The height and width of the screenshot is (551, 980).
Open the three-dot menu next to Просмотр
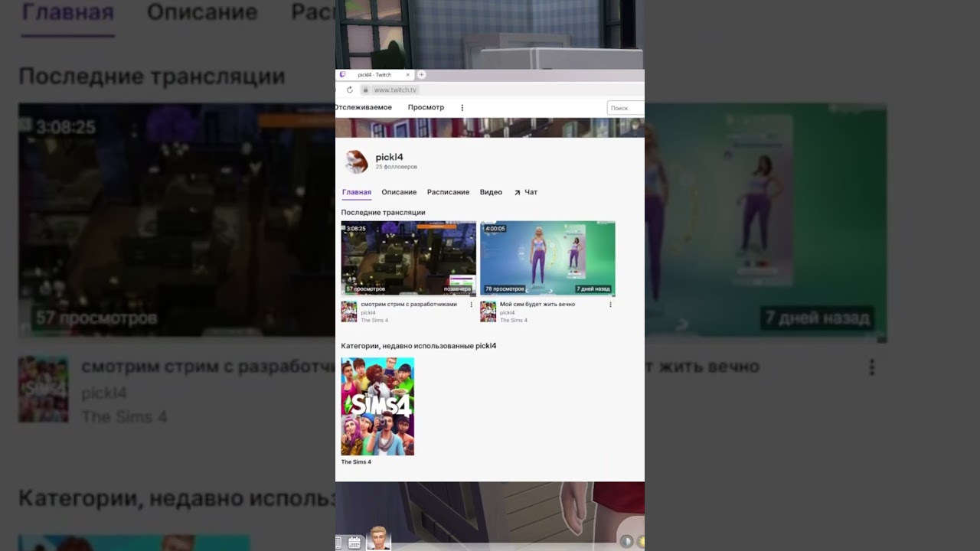(462, 108)
